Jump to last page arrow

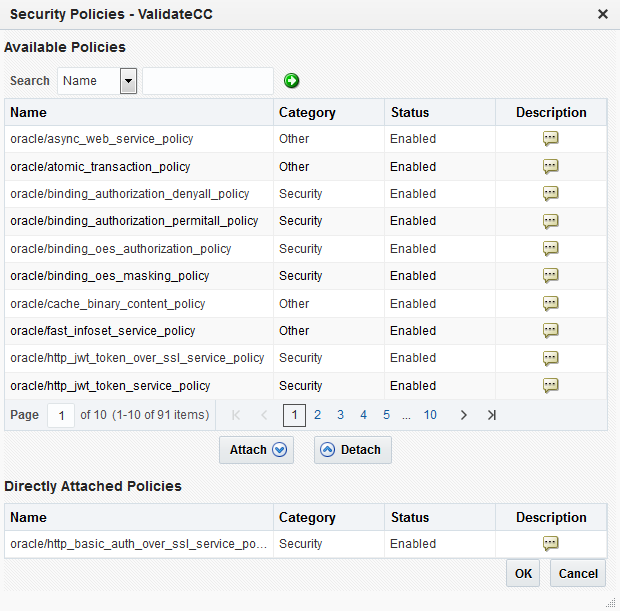(491, 415)
